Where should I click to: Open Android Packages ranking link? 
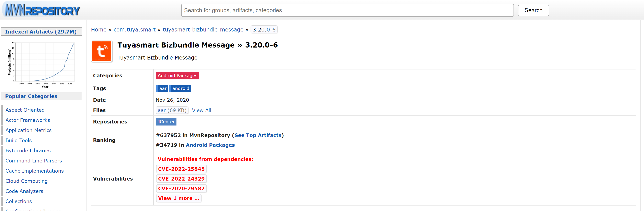point(210,145)
